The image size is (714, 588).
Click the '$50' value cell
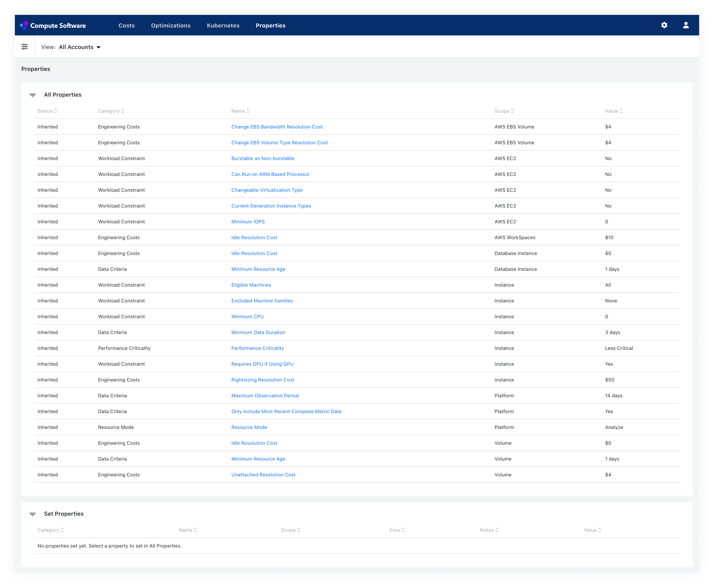tap(609, 380)
